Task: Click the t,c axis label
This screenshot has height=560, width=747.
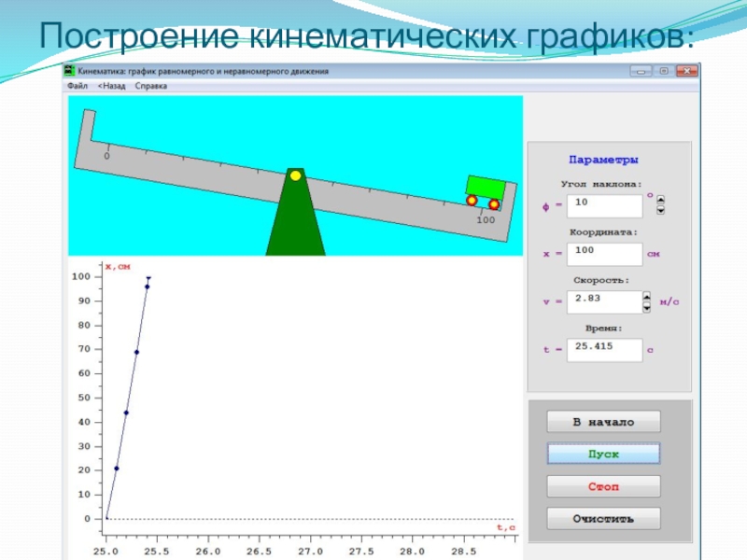Action: (506, 527)
